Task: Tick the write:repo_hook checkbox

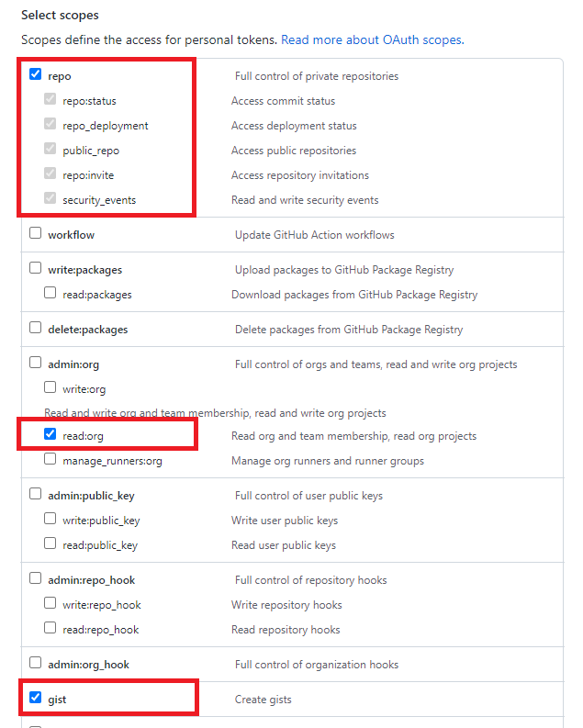Action: 50,602
